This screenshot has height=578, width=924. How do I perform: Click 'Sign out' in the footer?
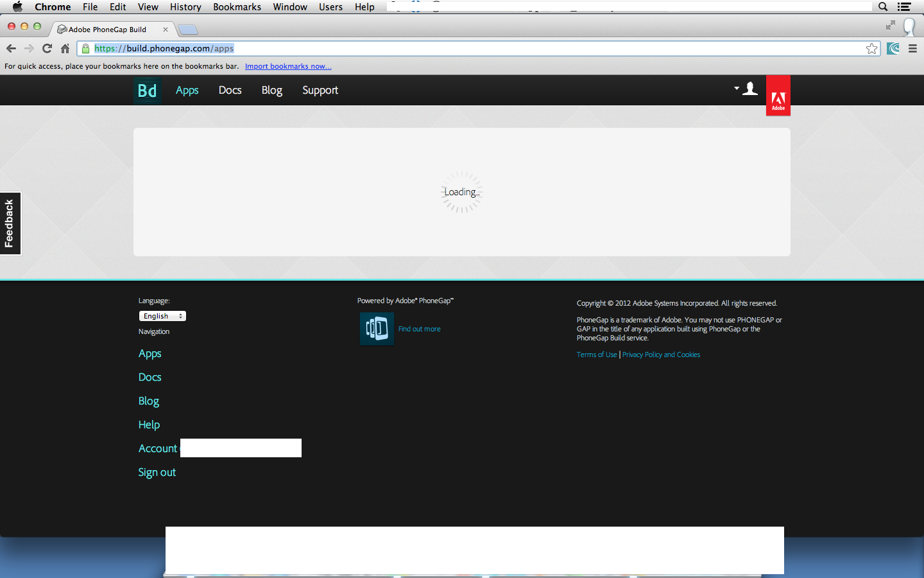[157, 473]
